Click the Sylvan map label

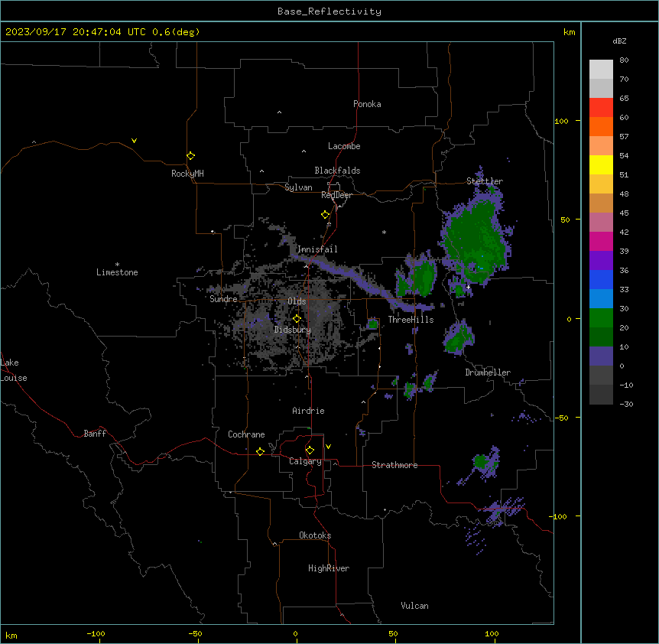tap(298, 187)
